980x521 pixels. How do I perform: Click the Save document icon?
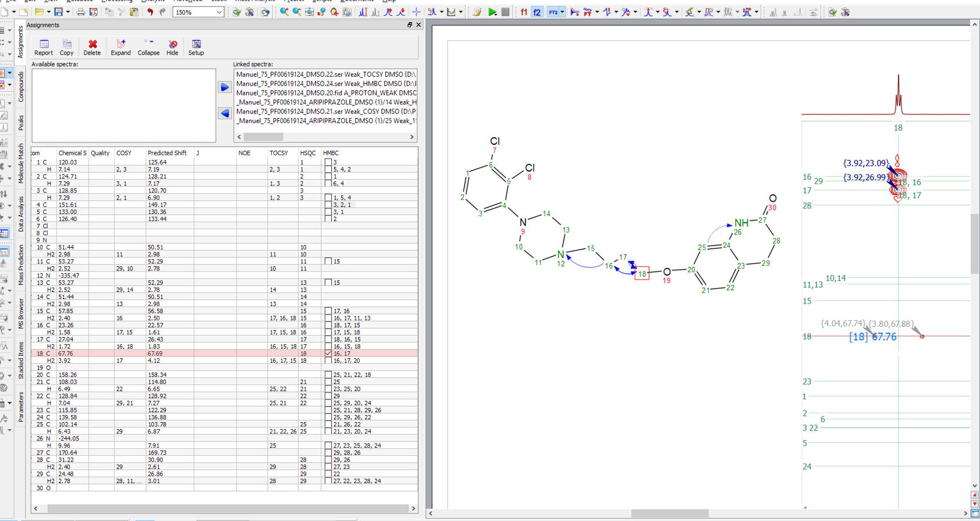(58, 12)
